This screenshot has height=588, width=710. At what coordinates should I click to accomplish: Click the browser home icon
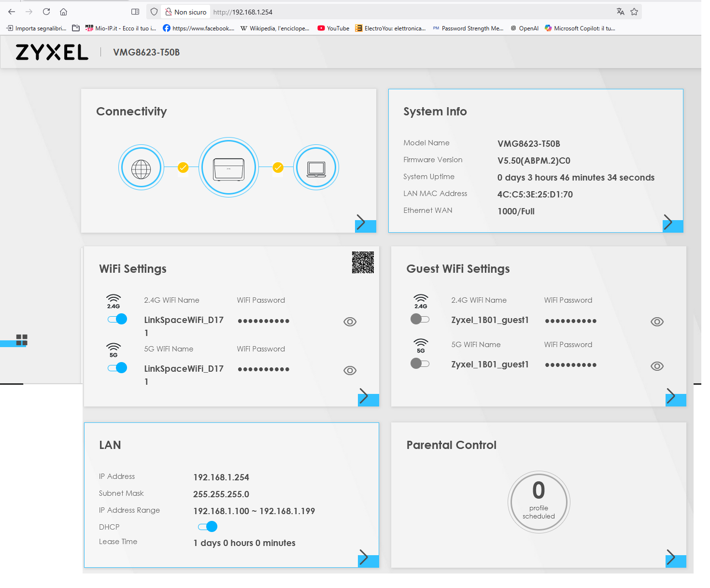(63, 12)
